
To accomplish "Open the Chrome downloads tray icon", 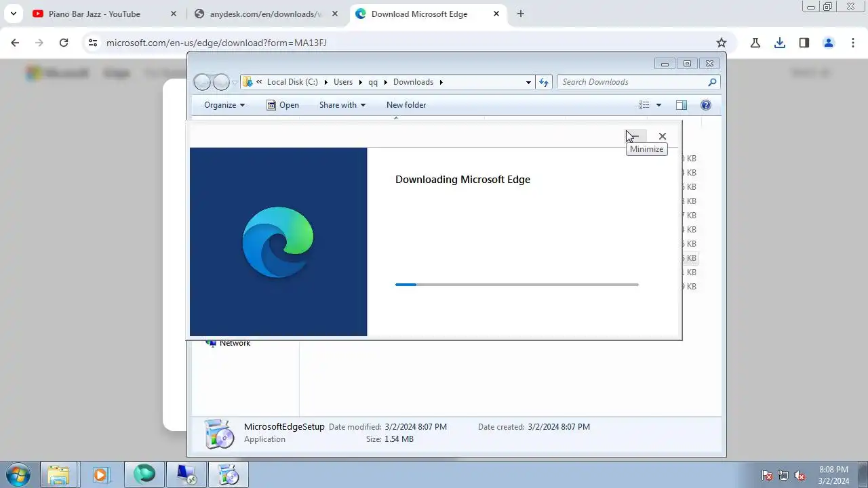I will [x=780, y=43].
